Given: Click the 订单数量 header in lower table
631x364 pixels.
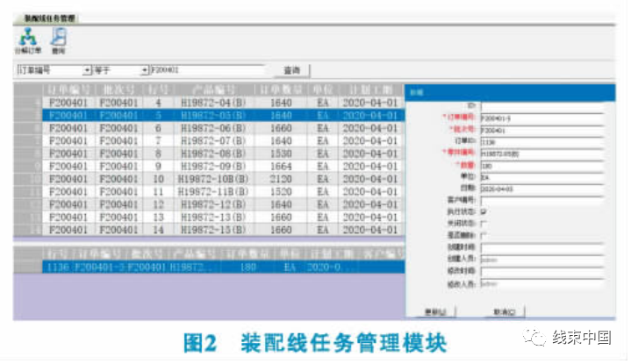Looking at the screenshot, I should point(247,254).
